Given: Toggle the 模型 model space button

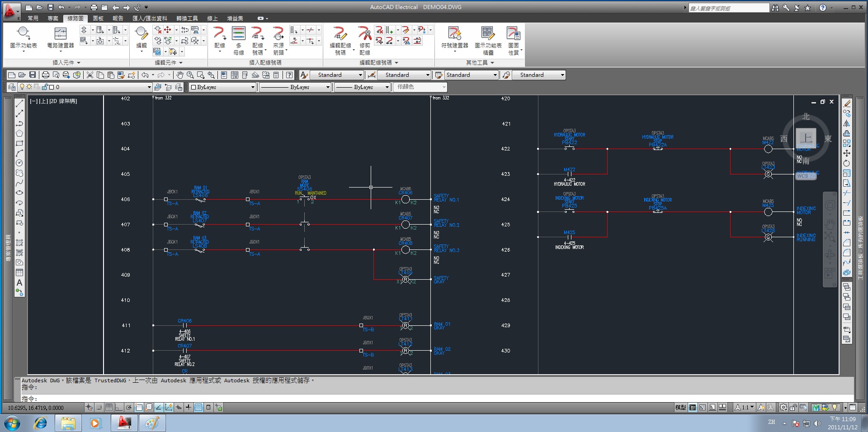Looking at the screenshot, I should click(680, 408).
